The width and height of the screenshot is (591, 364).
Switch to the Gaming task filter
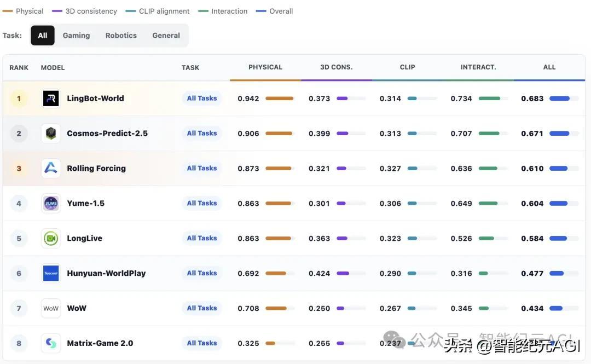[x=76, y=36]
